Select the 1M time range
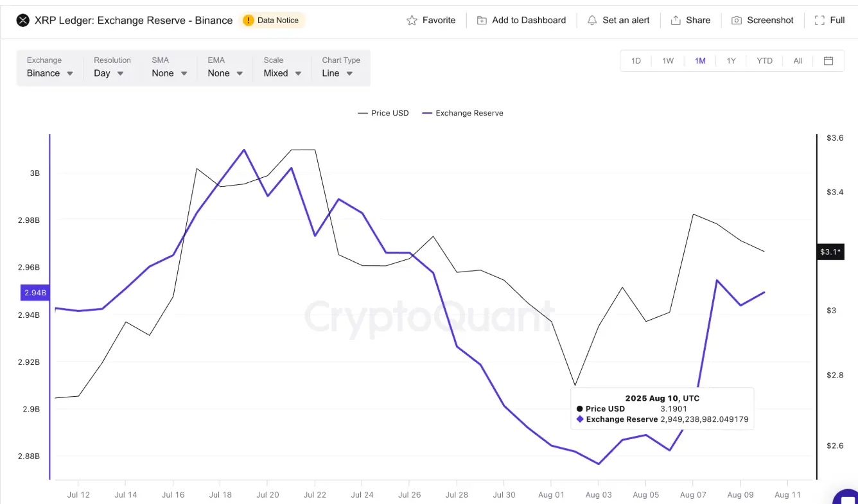 pyautogui.click(x=700, y=61)
